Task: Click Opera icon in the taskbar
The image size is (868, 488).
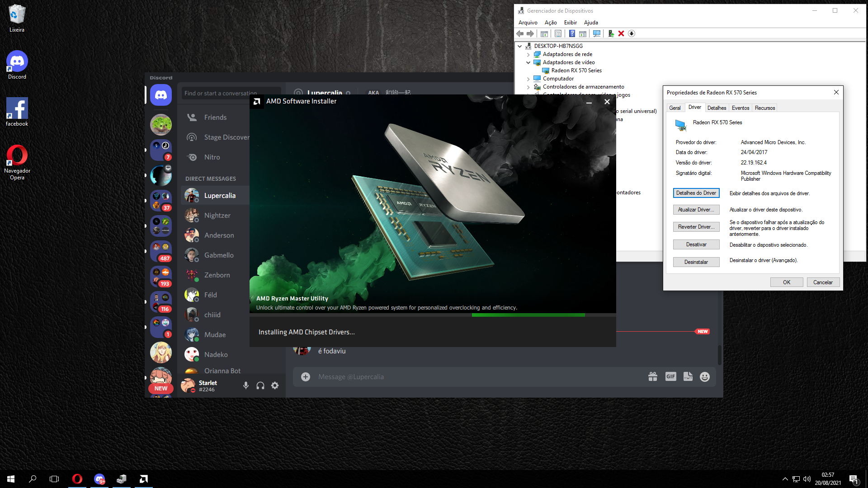Action: click(x=77, y=479)
